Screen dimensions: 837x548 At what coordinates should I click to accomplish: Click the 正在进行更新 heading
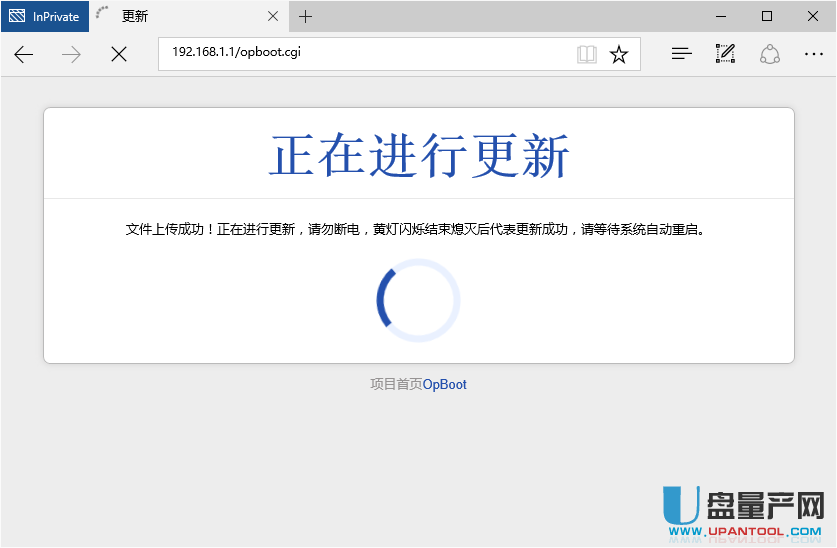pos(419,156)
